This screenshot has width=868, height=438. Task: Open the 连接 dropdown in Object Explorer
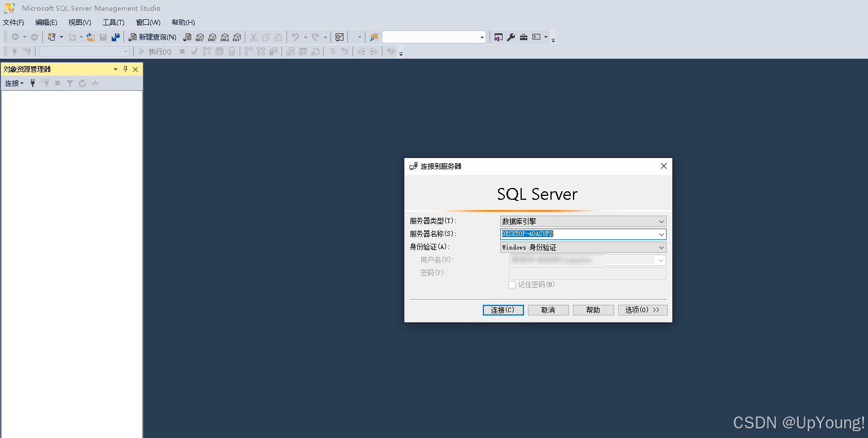[x=15, y=83]
